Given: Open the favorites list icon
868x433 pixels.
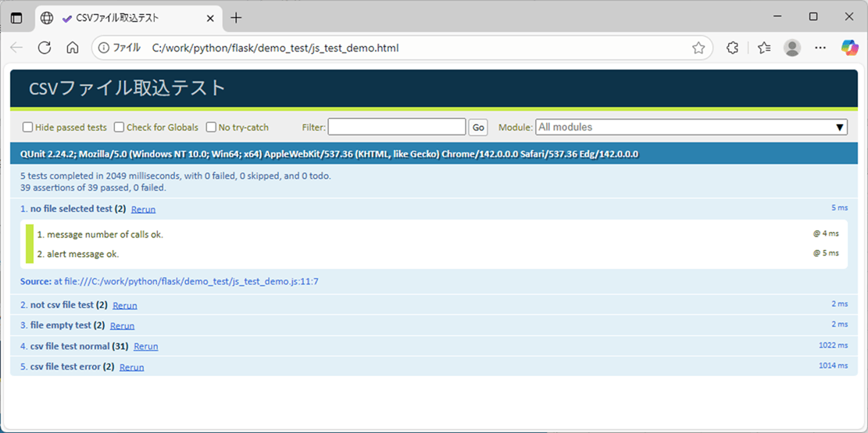Looking at the screenshot, I should point(764,48).
